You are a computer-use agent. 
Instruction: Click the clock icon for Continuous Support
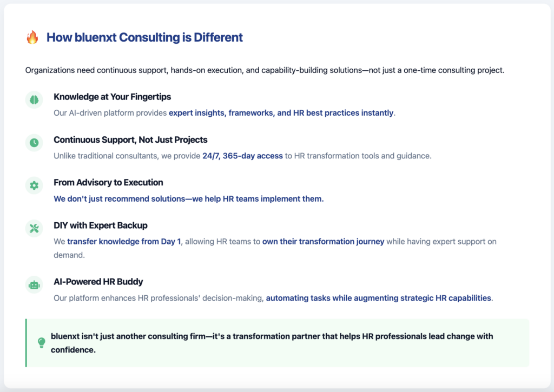point(34,143)
